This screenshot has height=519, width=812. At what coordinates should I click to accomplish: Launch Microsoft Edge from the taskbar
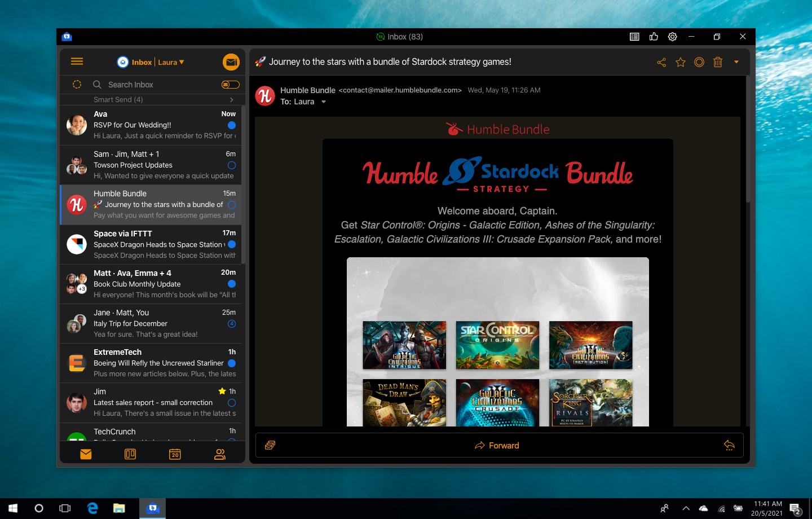[92, 508]
